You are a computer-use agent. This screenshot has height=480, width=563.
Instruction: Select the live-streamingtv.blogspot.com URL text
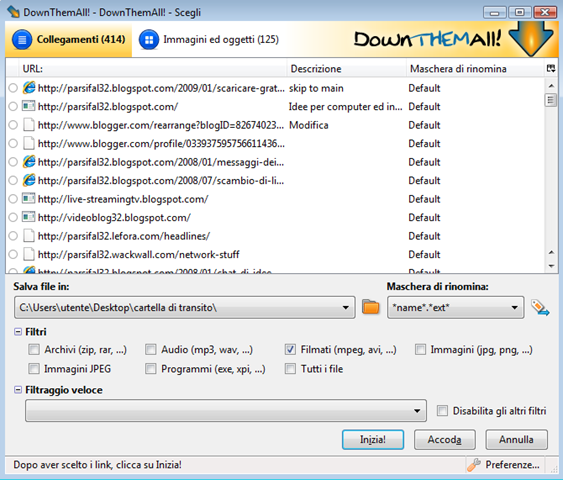123,199
